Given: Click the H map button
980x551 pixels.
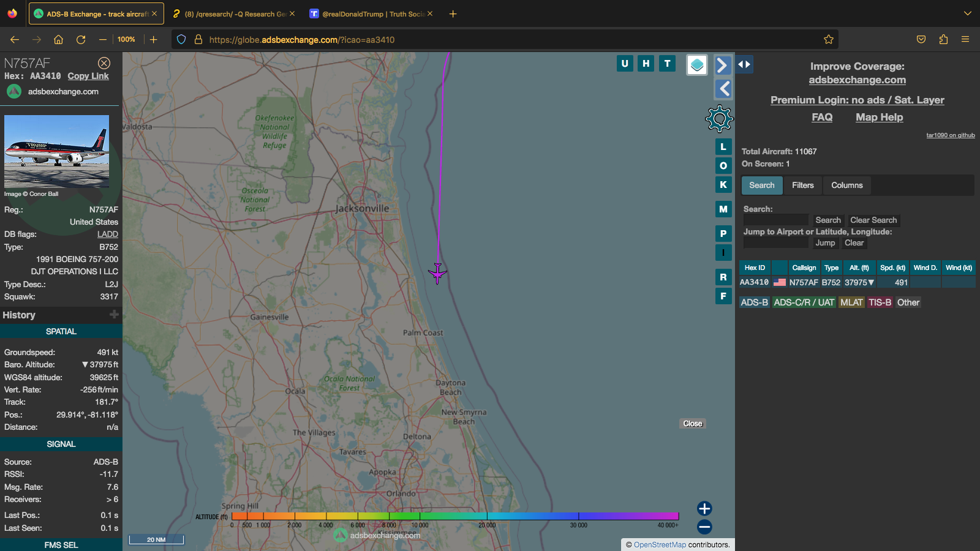Looking at the screenshot, I should click(646, 63).
